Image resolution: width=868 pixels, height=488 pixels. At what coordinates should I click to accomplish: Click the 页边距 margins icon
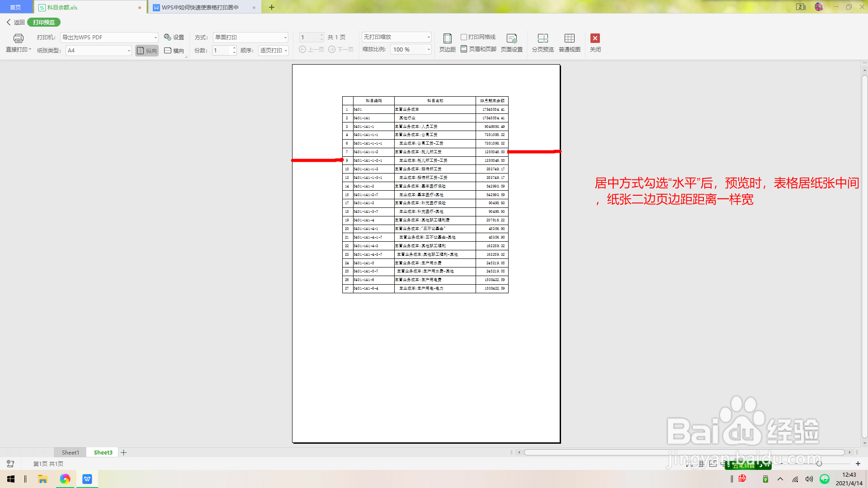[x=447, y=42]
